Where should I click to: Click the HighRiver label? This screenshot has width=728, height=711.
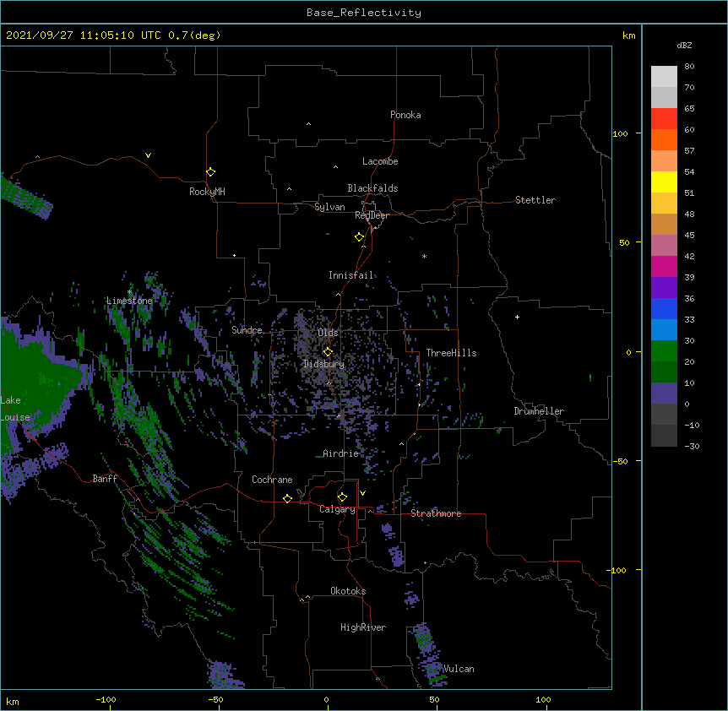363,627
